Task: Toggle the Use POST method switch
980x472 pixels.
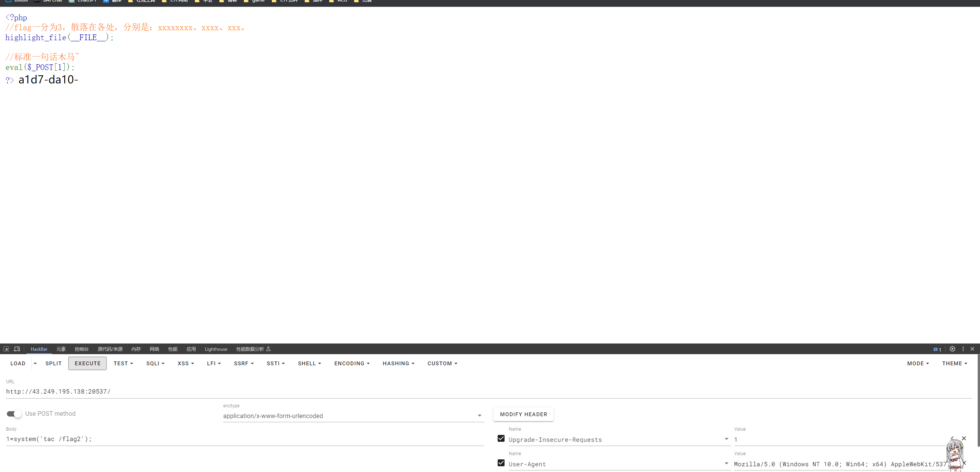Action: pos(14,414)
